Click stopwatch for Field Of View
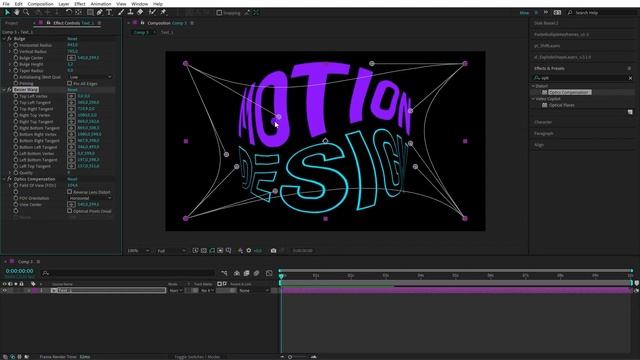Screen dimensions: 640x360 (x=16, y=185)
